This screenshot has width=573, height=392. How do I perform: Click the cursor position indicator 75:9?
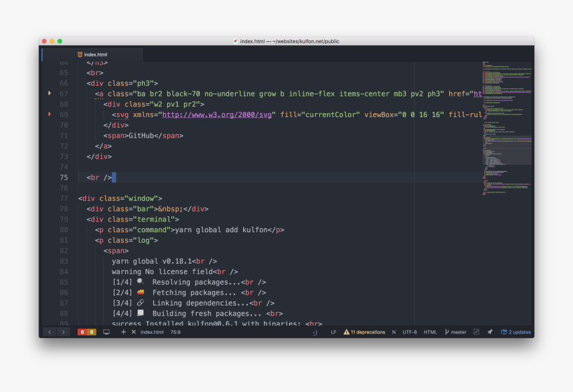point(175,331)
